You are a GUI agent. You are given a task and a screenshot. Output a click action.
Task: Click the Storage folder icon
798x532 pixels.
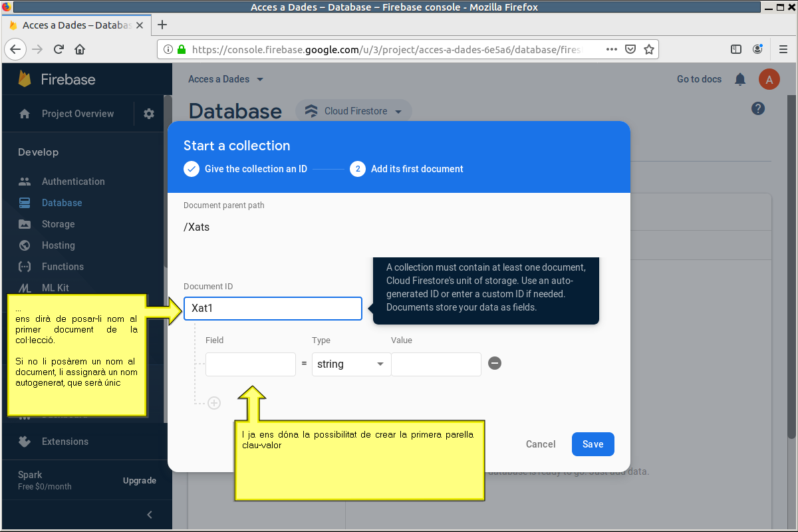tap(25, 224)
